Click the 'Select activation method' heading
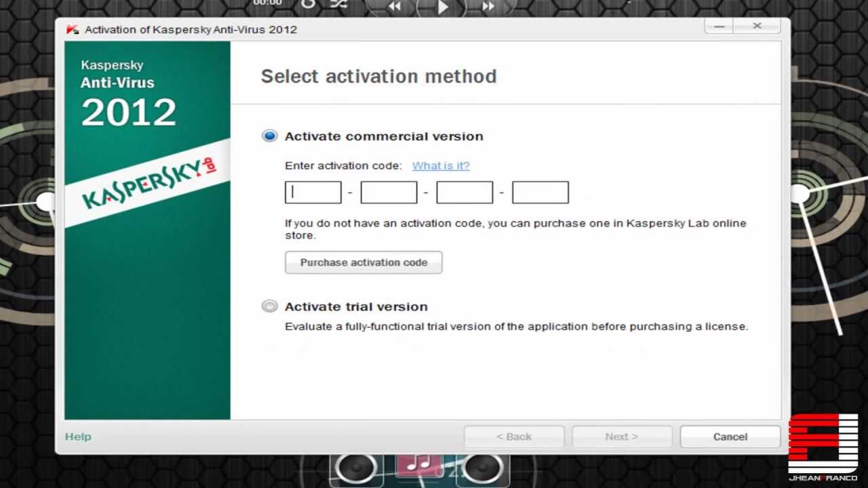The width and height of the screenshot is (868, 488). [x=378, y=76]
